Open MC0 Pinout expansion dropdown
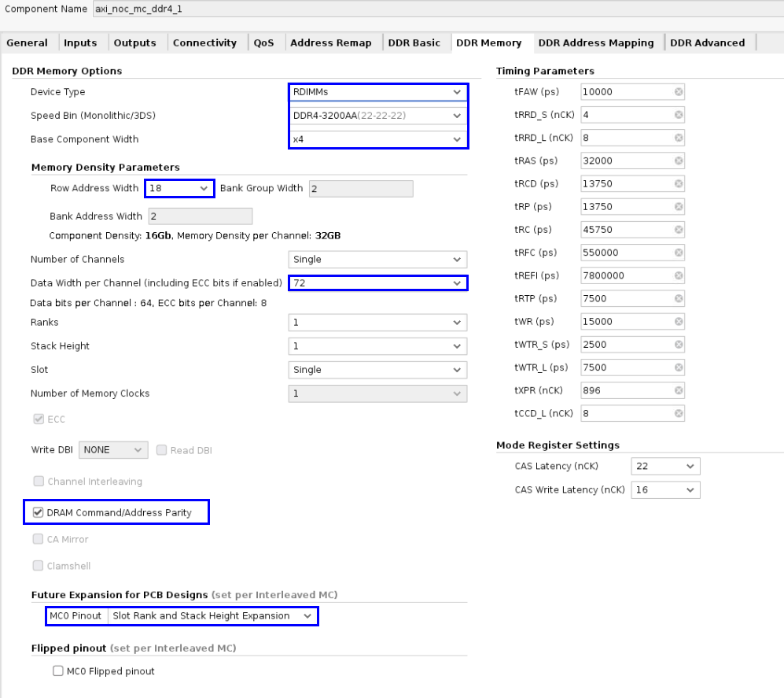Viewport: 784px width, 698px height. click(x=212, y=616)
